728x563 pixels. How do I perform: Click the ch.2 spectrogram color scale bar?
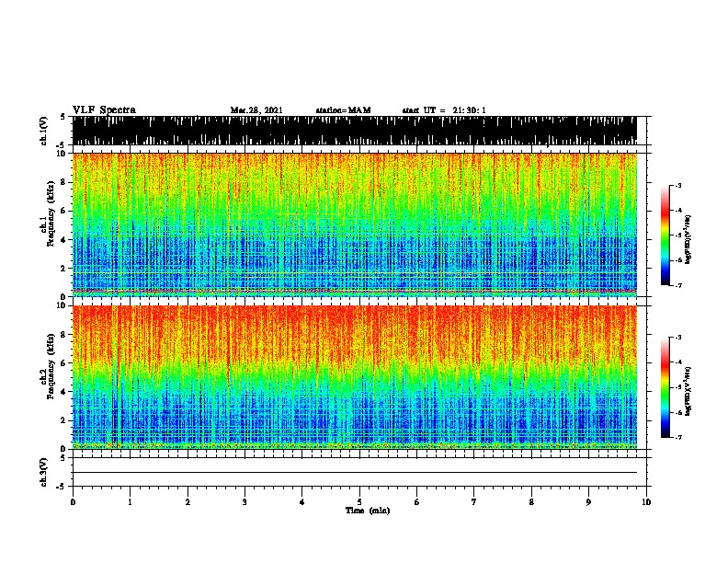(x=665, y=387)
